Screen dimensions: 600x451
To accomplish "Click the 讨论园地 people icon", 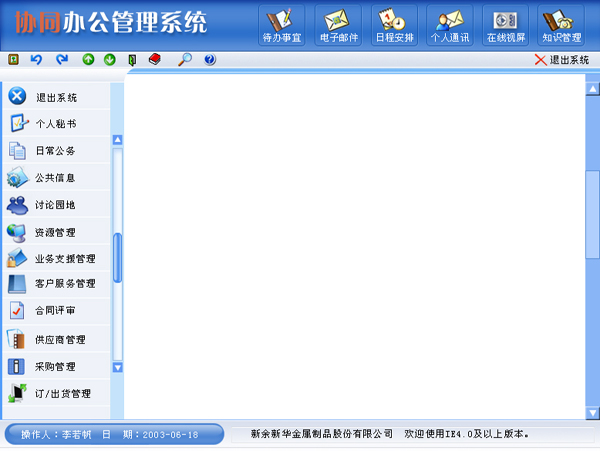I will tap(17, 205).
